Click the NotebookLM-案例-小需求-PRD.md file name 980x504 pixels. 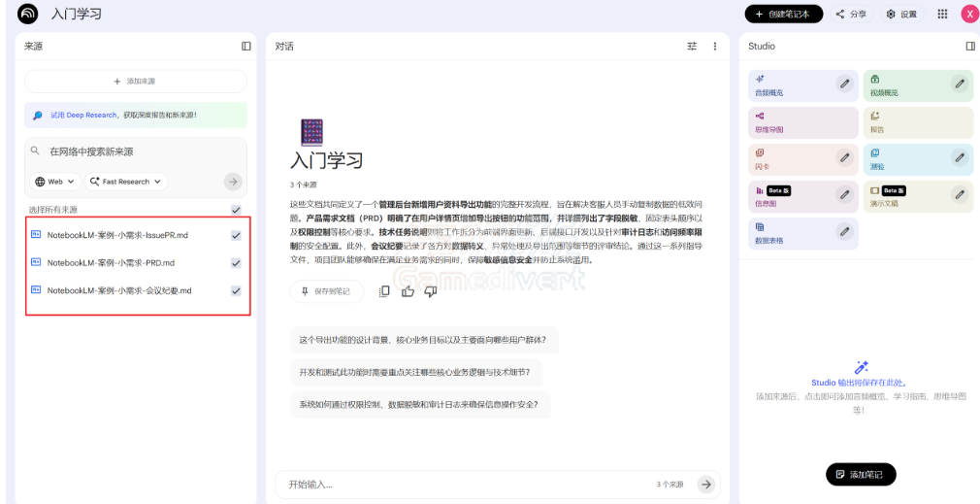coord(110,263)
